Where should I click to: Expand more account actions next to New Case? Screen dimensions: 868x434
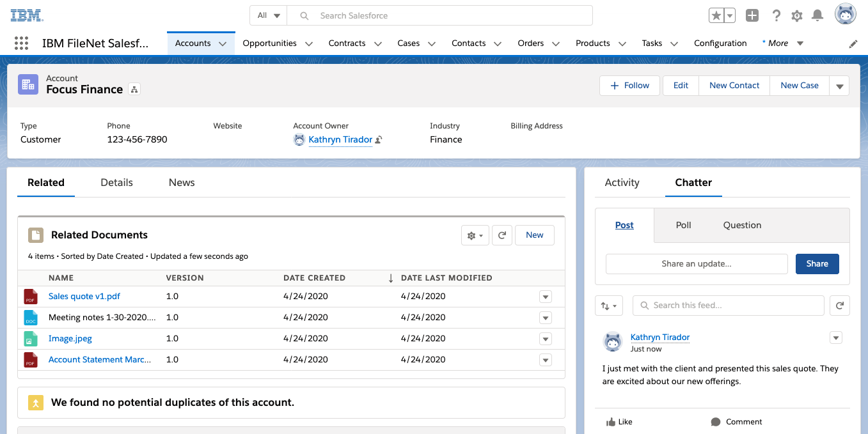point(839,86)
